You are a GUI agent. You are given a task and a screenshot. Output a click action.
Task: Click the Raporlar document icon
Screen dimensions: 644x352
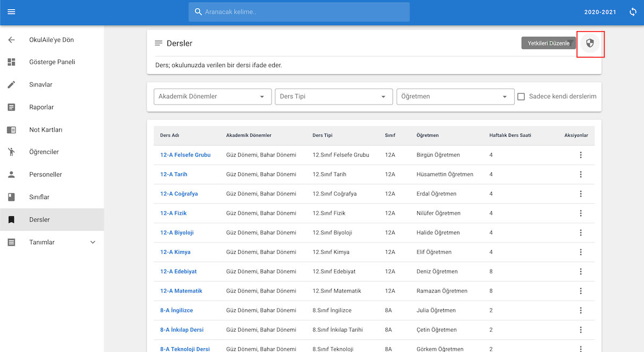click(11, 107)
